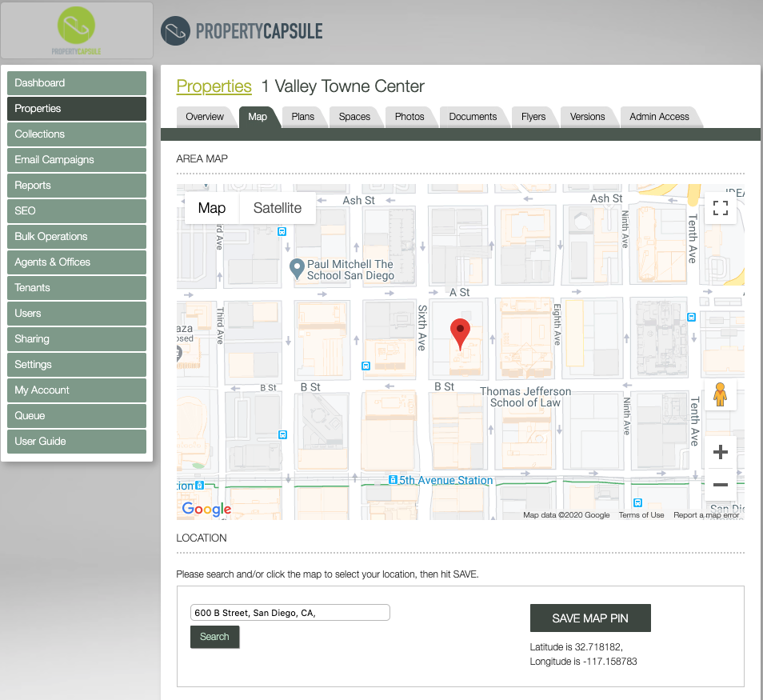
Task: Focus the address search input field
Action: point(290,612)
